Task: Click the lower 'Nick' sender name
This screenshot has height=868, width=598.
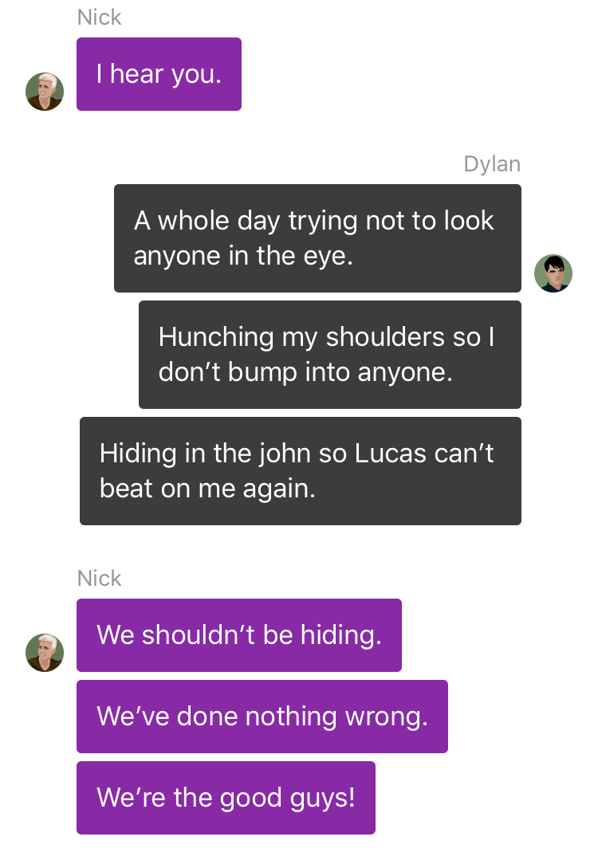Action: [99, 579]
